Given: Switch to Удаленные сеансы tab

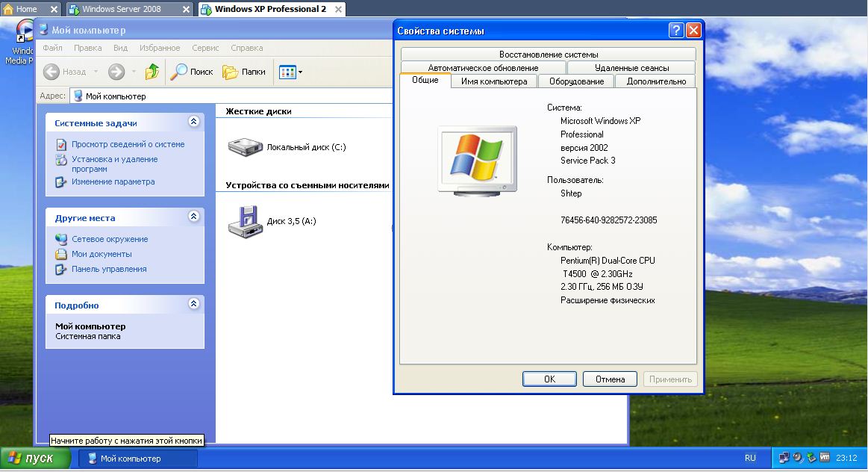Looking at the screenshot, I should point(631,67).
